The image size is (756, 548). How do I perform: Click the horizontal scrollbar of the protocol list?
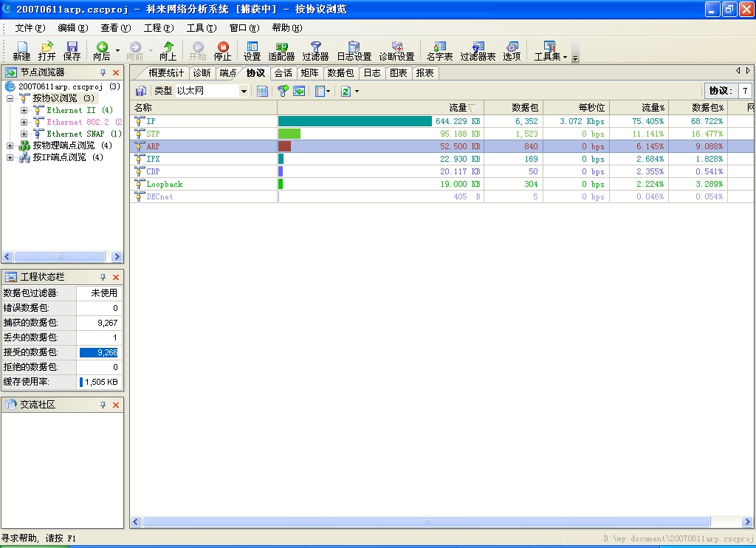pos(426,522)
